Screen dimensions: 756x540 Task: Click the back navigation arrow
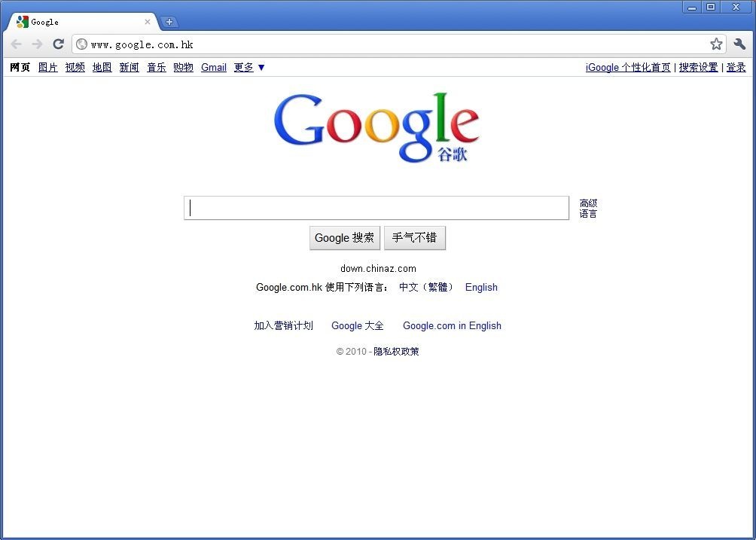click(x=16, y=44)
